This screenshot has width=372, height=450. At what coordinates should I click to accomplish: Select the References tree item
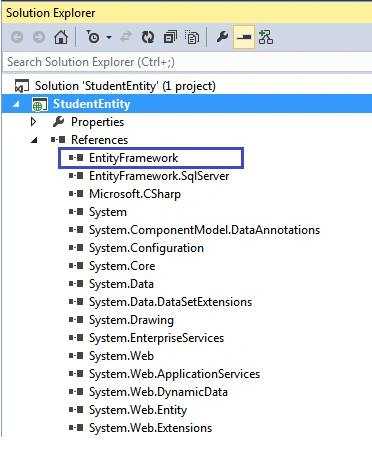tap(99, 140)
